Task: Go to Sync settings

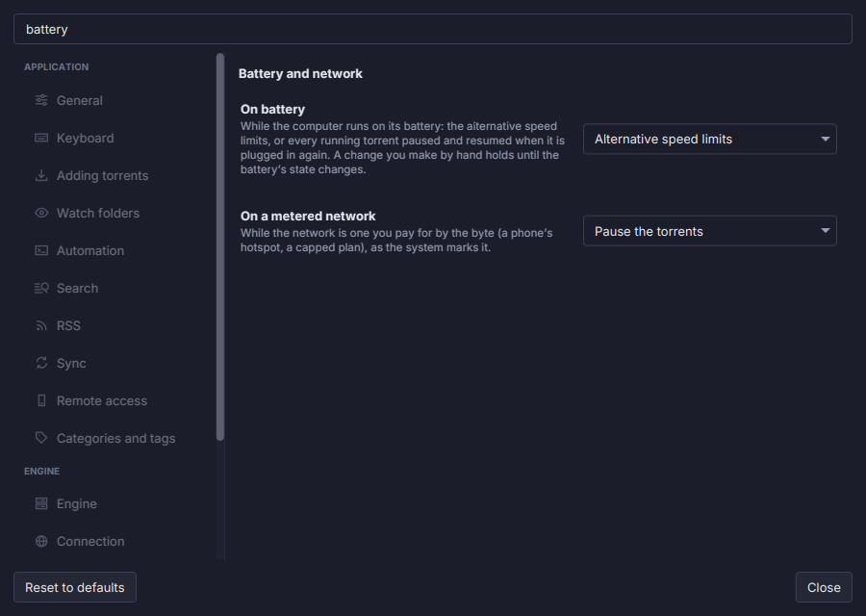Action: click(116, 363)
